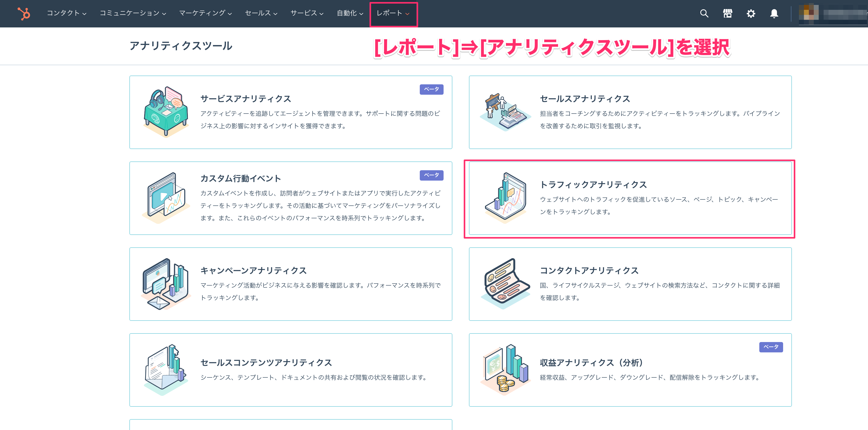Viewport: 868px width, 430px height.
Task: Click the キャンペーンアナリティクス illustration
Action: coord(166,284)
